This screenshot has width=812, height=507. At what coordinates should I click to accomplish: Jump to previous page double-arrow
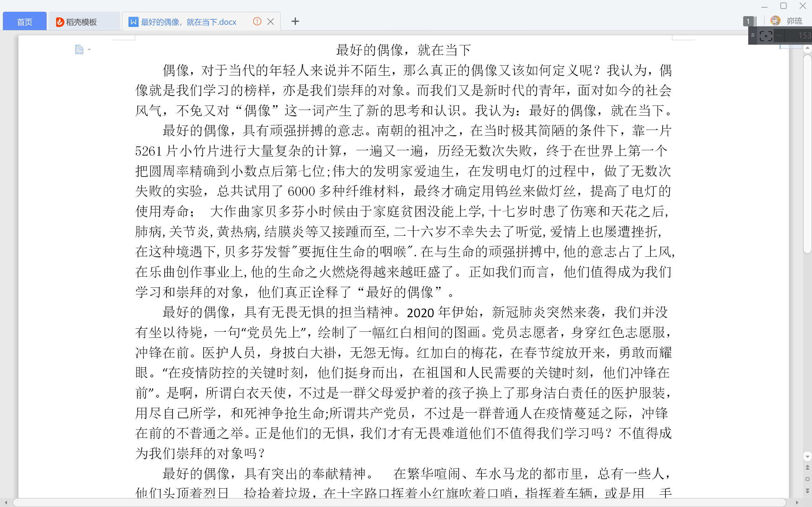point(807,467)
